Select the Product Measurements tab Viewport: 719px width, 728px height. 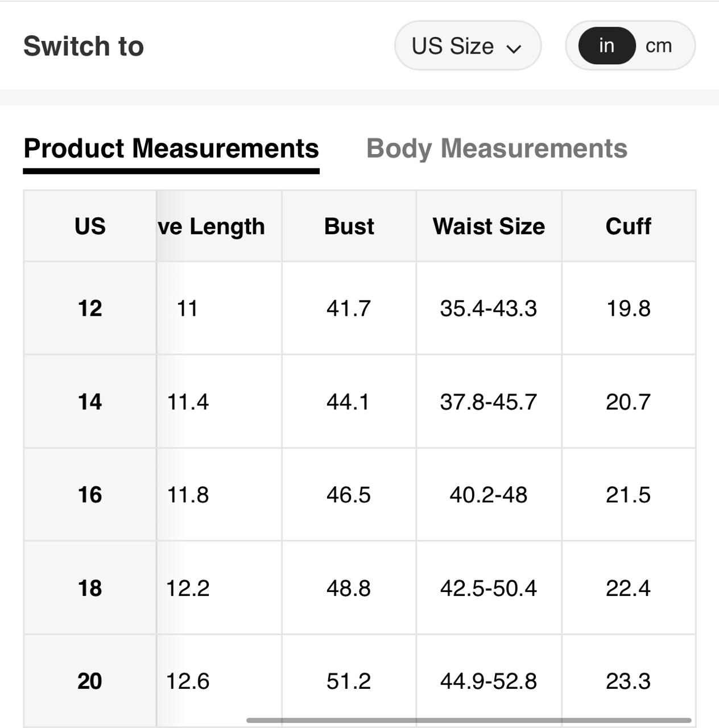click(x=171, y=149)
